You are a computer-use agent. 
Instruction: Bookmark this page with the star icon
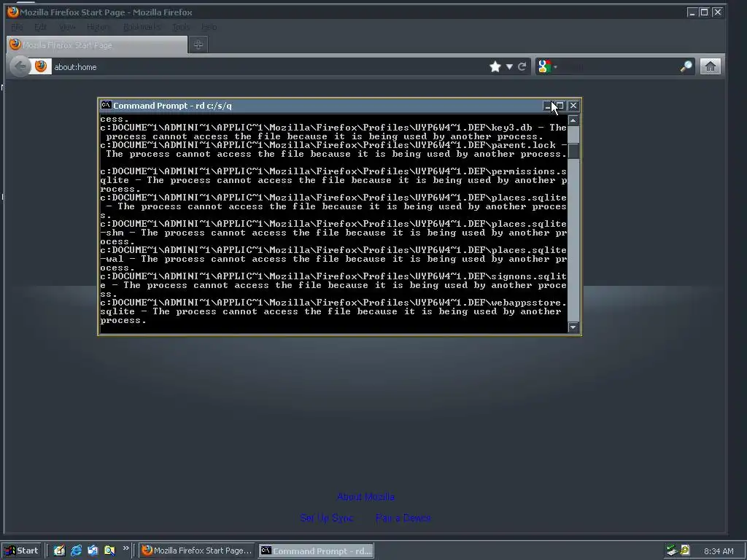(495, 66)
